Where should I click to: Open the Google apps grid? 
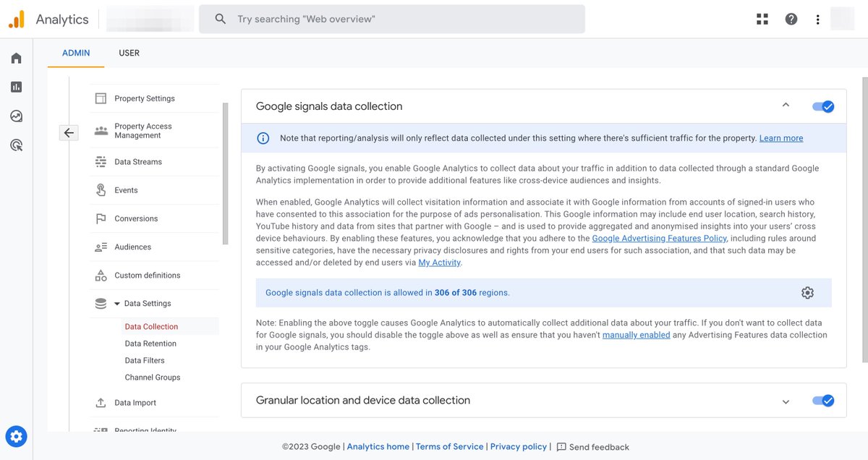tap(762, 19)
